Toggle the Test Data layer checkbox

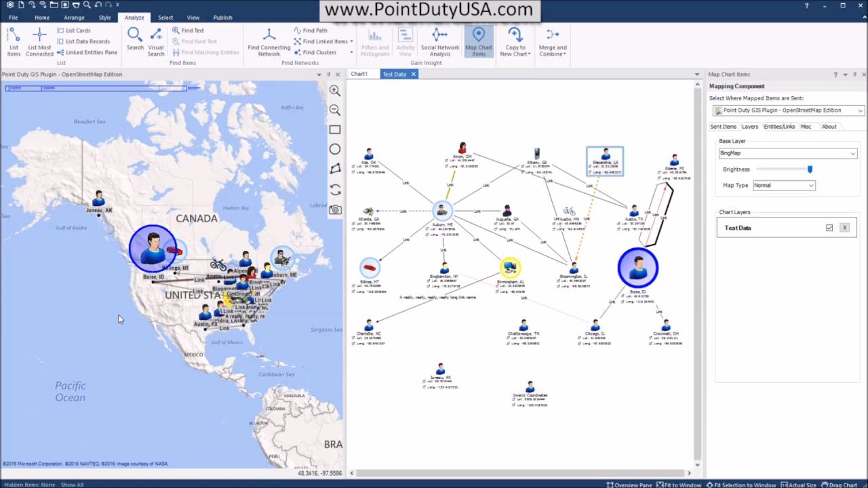829,228
